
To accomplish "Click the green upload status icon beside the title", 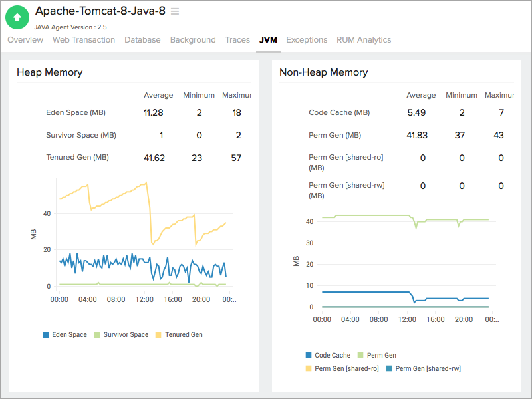I will coord(17,17).
